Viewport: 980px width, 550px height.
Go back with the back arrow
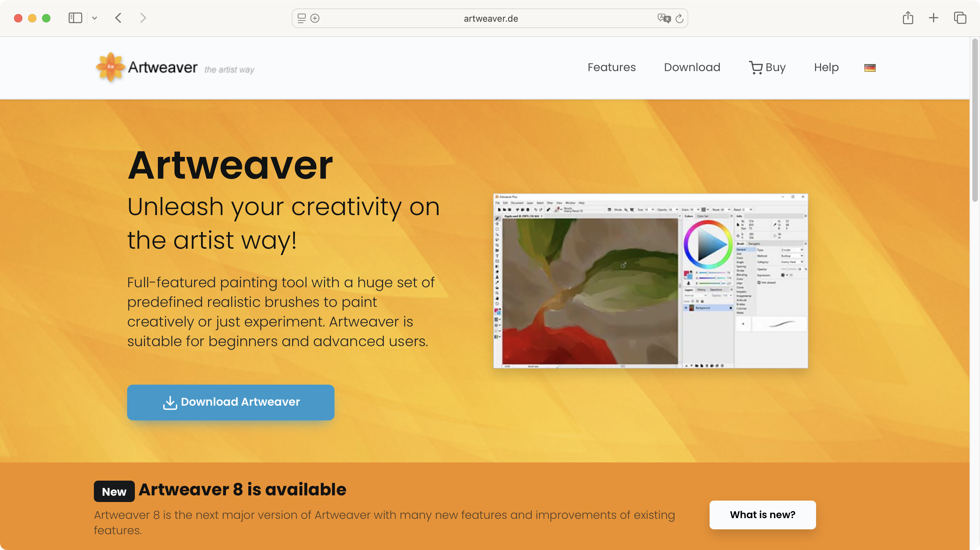(118, 18)
